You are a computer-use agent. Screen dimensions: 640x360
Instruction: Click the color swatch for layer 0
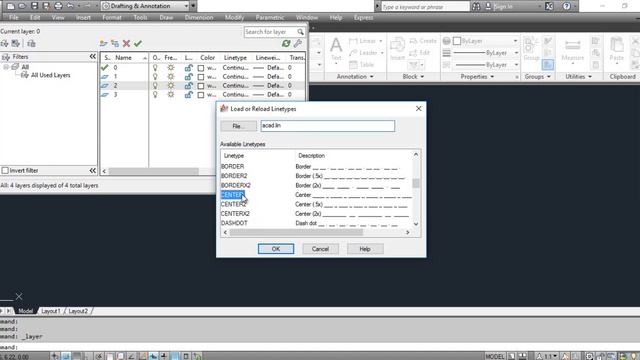[201, 68]
